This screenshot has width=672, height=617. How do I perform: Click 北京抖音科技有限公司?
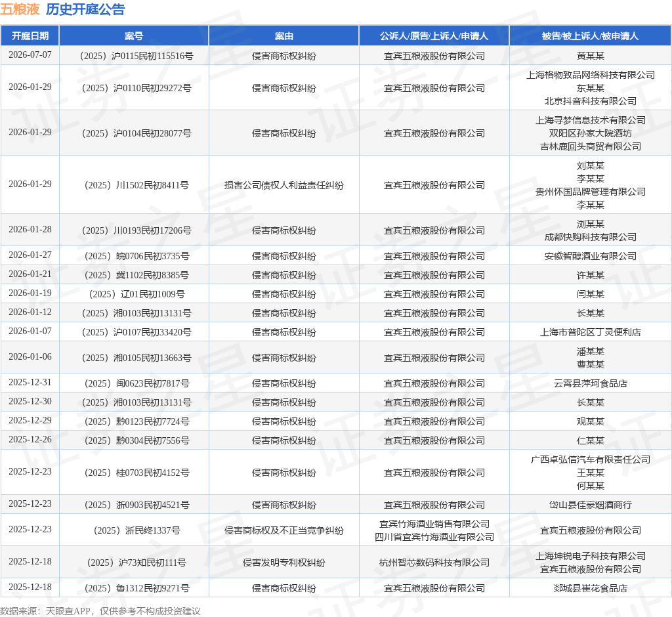tap(590, 101)
